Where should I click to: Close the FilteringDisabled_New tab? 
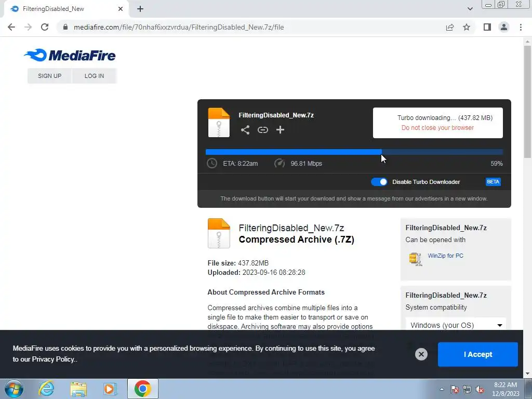pyautogui.click(x=121, y=9)
